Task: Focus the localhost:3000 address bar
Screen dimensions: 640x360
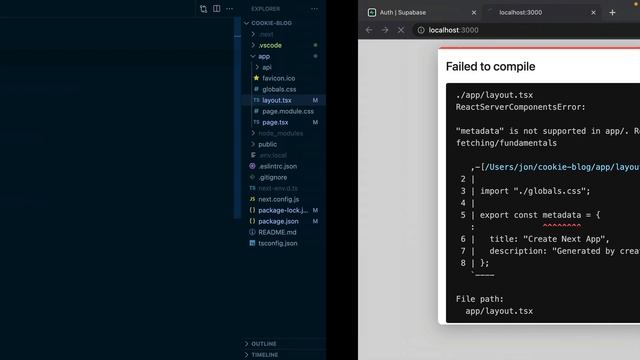Action: click(x=527, y=30)
